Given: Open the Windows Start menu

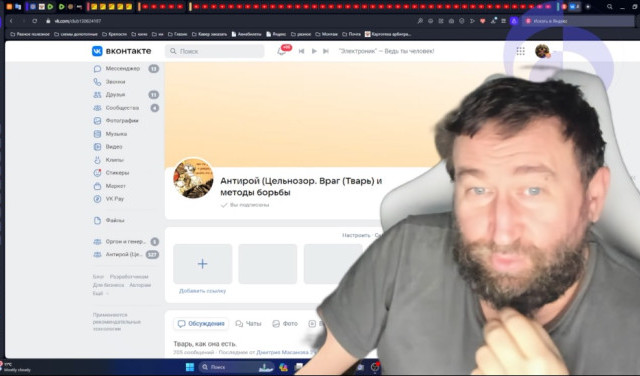Looking at the screenshot, I should [x=190, y=367].
